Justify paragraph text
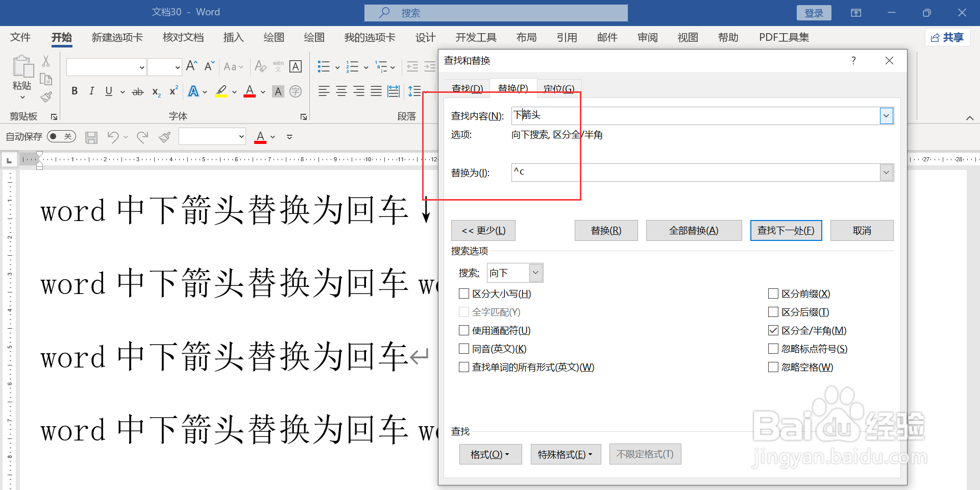This screenshot has height=490, width=980. (376, 91)
